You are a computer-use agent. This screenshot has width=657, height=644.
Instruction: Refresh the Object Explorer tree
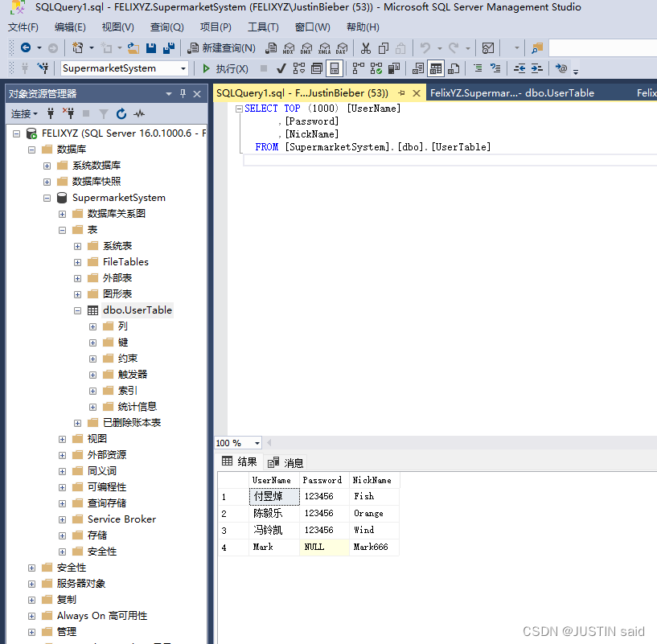click(121, 113)
